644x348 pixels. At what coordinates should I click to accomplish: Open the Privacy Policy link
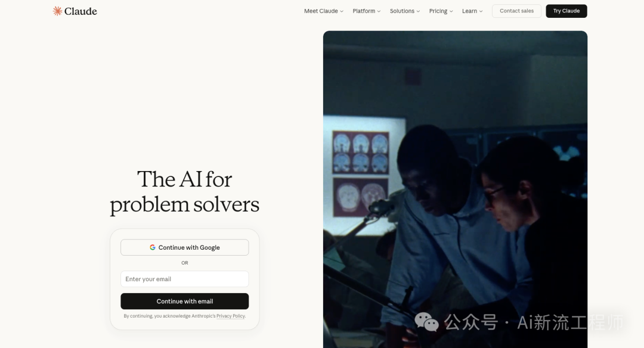coord(231,316)
